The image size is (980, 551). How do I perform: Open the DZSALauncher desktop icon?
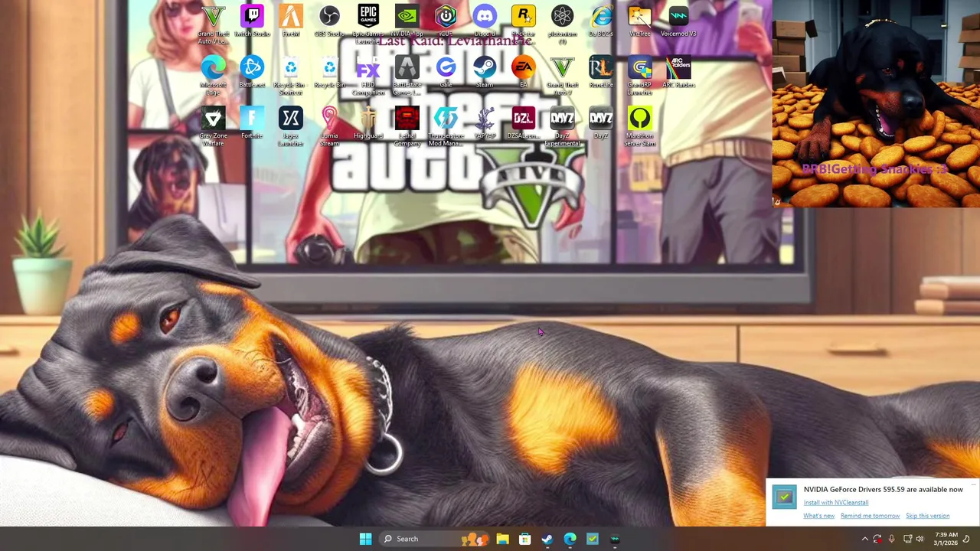click(x=523, y=122)
